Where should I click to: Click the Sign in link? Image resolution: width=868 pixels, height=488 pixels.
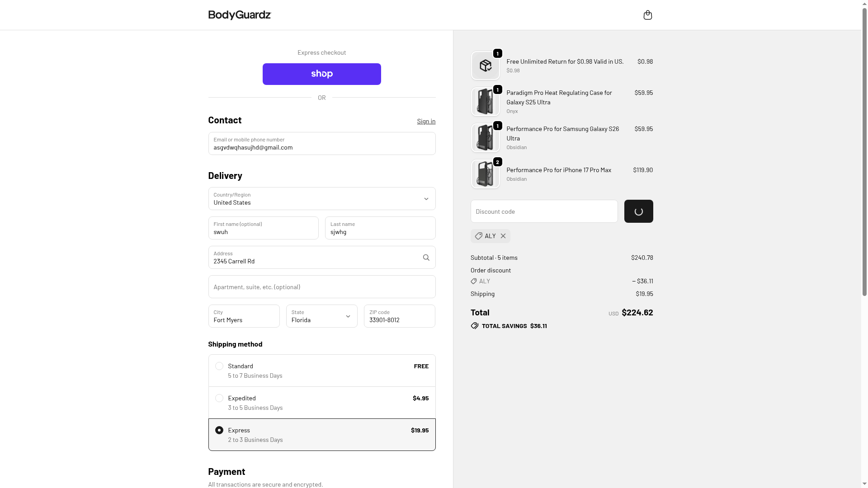click(426, 121)
